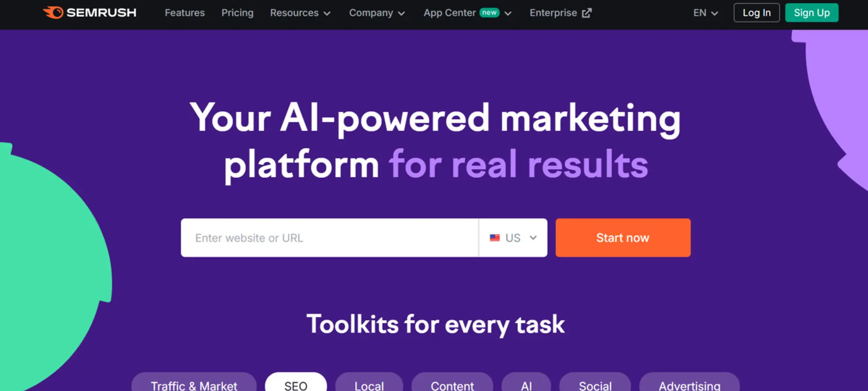Click the orange Start now button
Image resolution: width=868 pixels, height=391 pixels.
(623, 238)
